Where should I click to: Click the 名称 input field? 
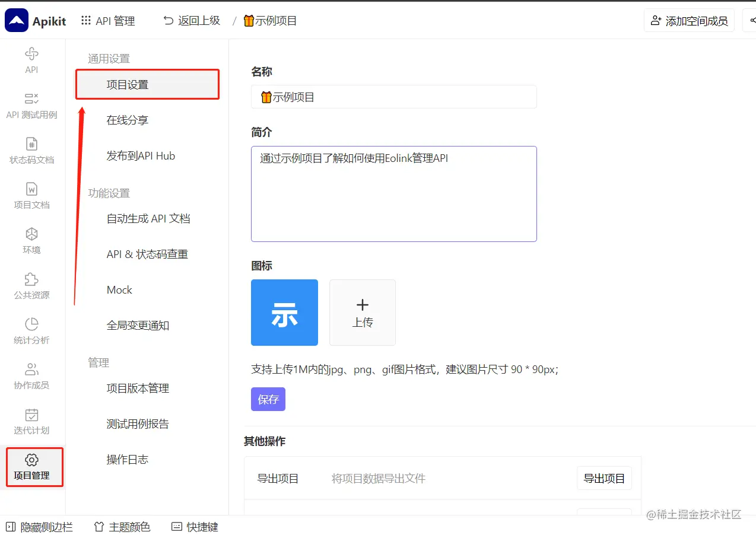(394, 97)
